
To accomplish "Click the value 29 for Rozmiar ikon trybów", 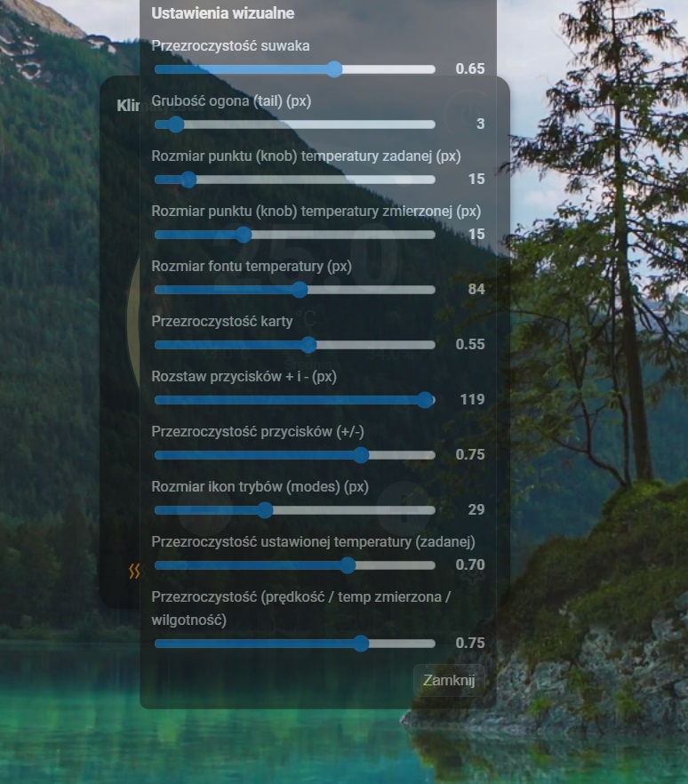I will [476, 509].
